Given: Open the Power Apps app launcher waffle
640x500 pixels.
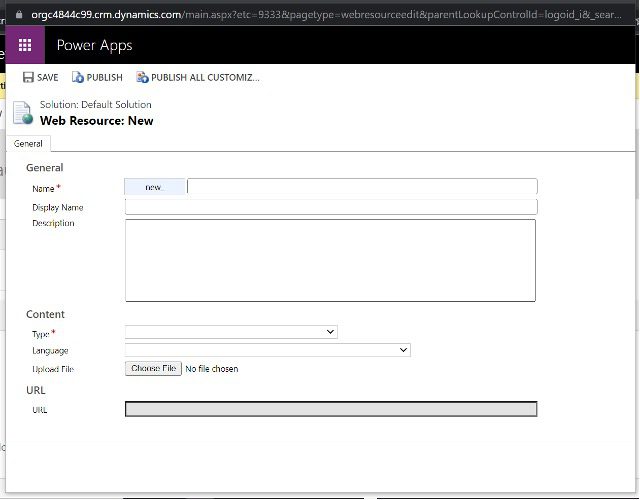Looking at the screenshot, I should (25, 45).
